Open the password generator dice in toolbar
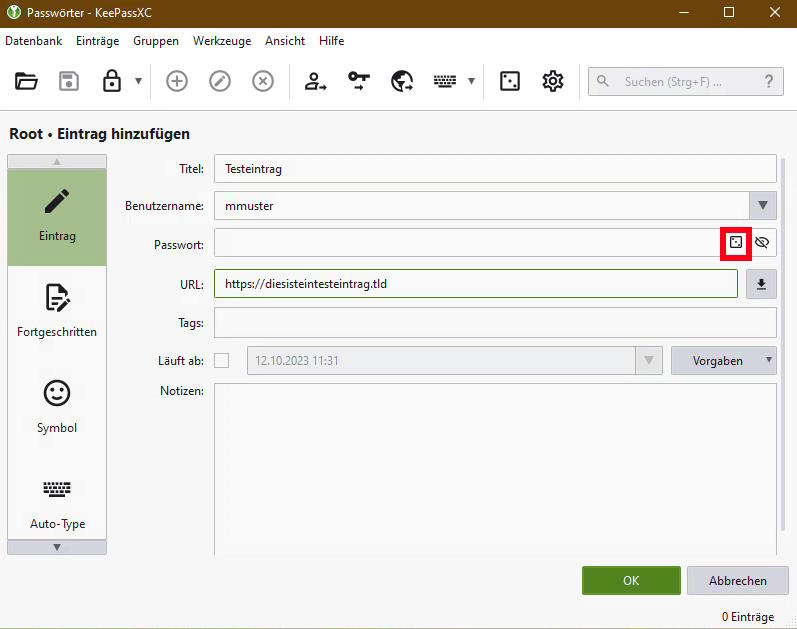The image size is (797, 629). (510, 82)
